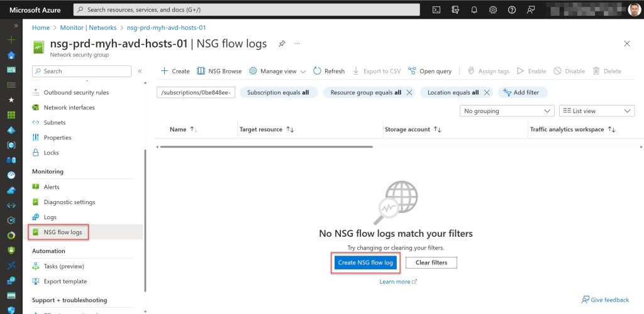Pin the NSG flow logs blade
The width and height of the screenshot is (644, 314).
pos(282,44)
